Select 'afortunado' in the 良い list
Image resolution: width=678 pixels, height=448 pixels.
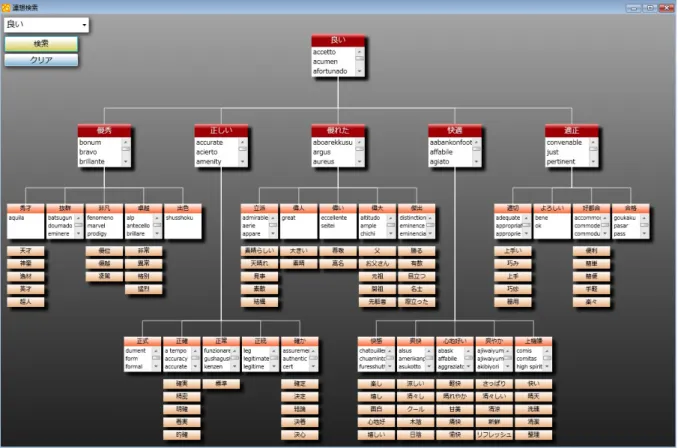tap(330, 71)
